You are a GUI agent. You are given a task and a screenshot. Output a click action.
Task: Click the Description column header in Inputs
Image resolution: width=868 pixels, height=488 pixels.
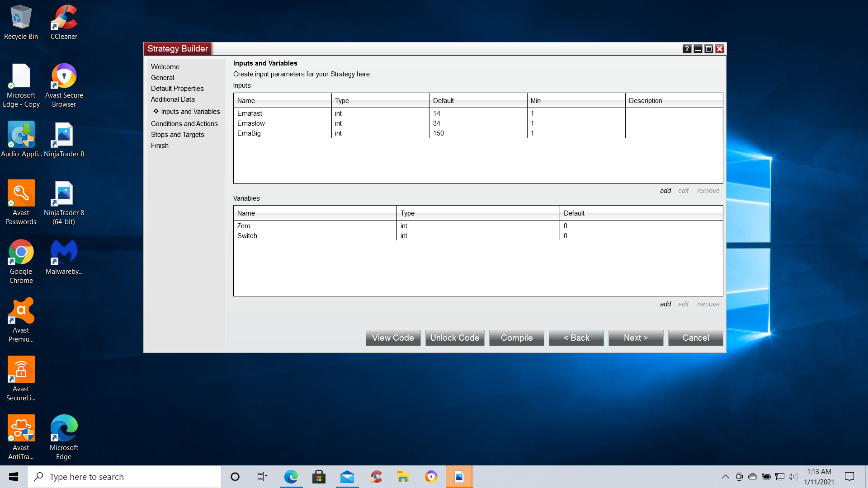pos(674,101)
